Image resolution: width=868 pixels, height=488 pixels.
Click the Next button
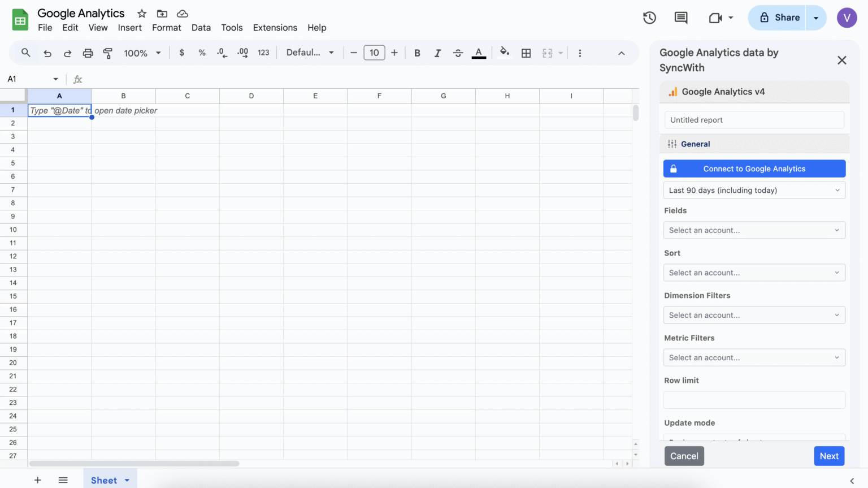pos(829,456)
